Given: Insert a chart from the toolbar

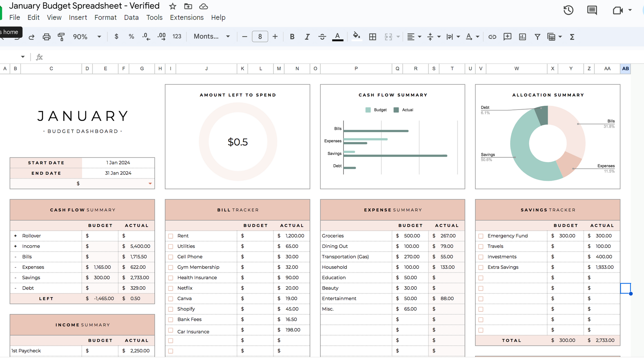Looking at the screenshot, I should 522,37.
